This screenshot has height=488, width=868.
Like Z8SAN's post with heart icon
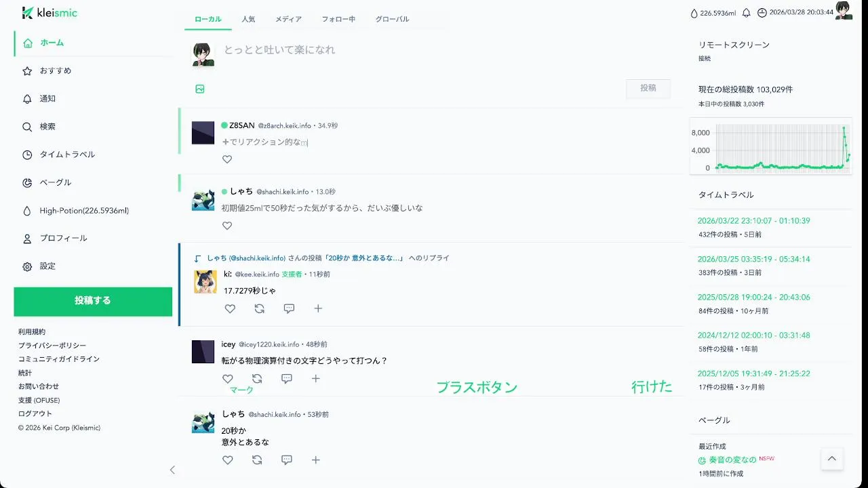(x=227, y=159)
